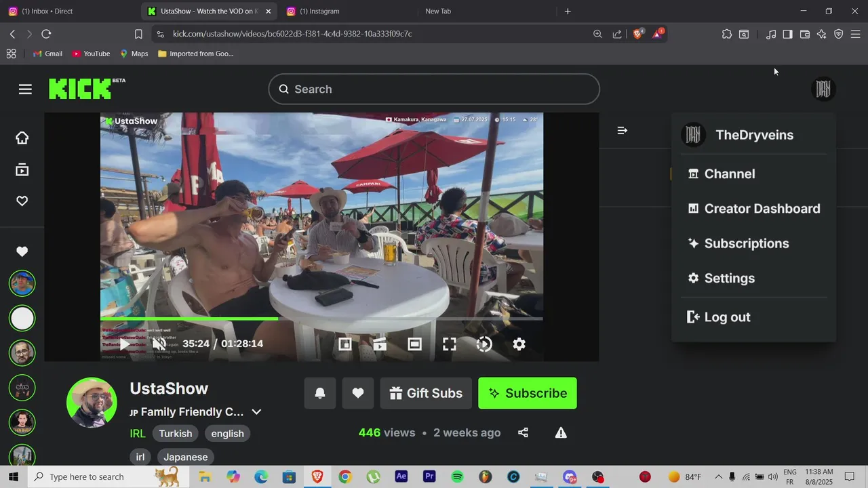This screenshot has height=488, width=868.
Task: Focus the Kick Search field
Action: click(x=434, y=89)
